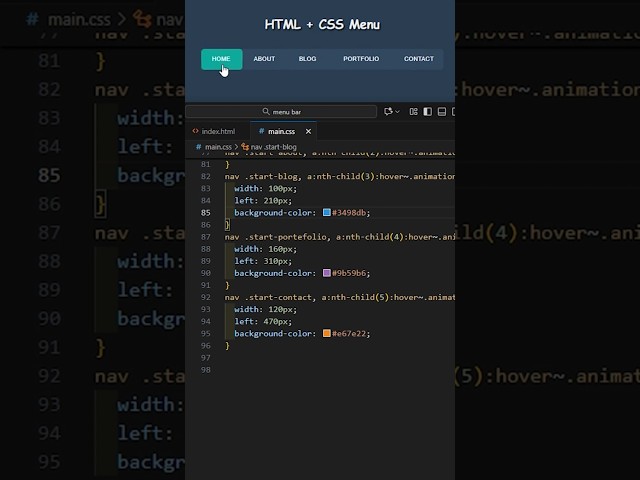Screen dimensions: 640x480
Task: Toggle the primary sidebar icon
Action: click(x=427, y=111)
